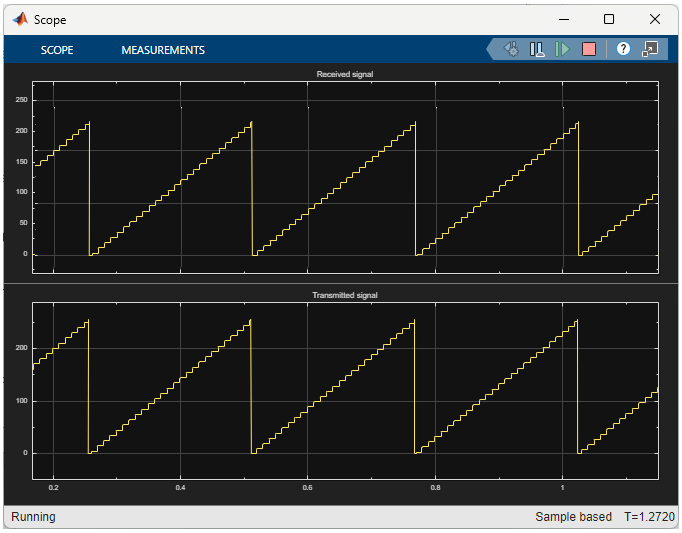The width and height of the screenshot is (682, 533).
Task: Click the Running status text
Action: pos(33,517)
